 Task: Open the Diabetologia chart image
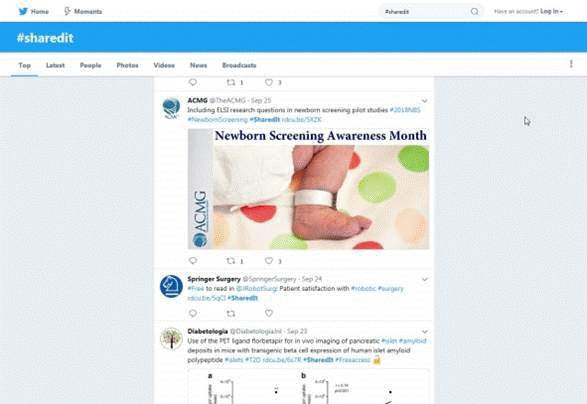(308, 386)
